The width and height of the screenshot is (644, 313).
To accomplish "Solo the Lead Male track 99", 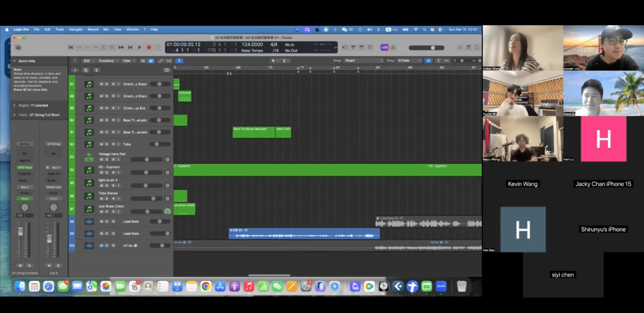I will pyautogui.click(x=107, y=234).
